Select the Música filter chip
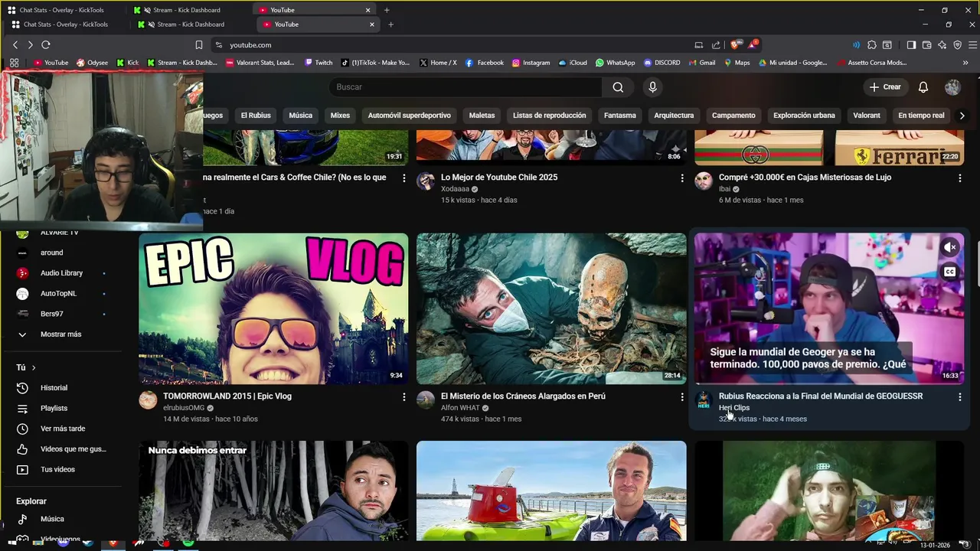Viewport: 980px width, 551px height. (x=300, y=116)
